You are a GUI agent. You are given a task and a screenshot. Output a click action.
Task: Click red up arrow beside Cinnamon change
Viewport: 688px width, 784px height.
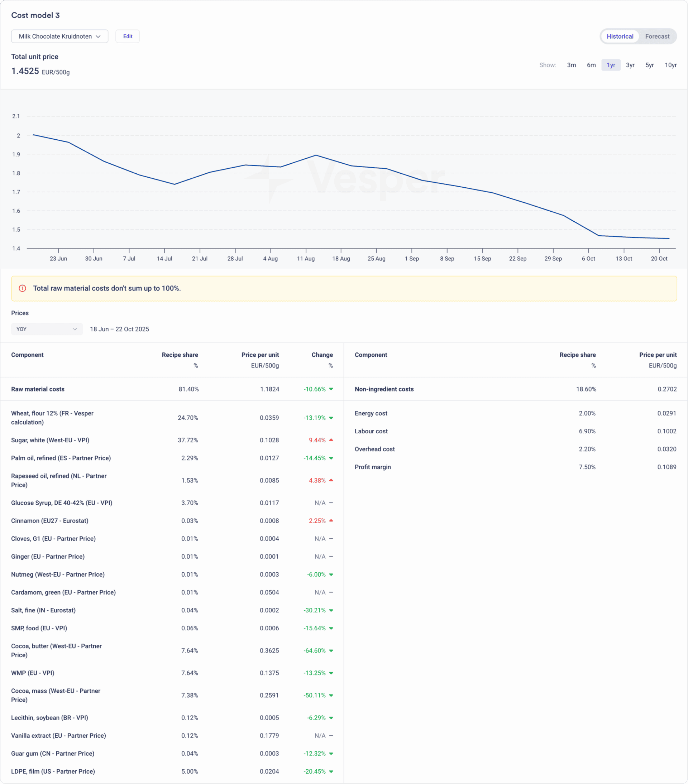pos(331,520)
